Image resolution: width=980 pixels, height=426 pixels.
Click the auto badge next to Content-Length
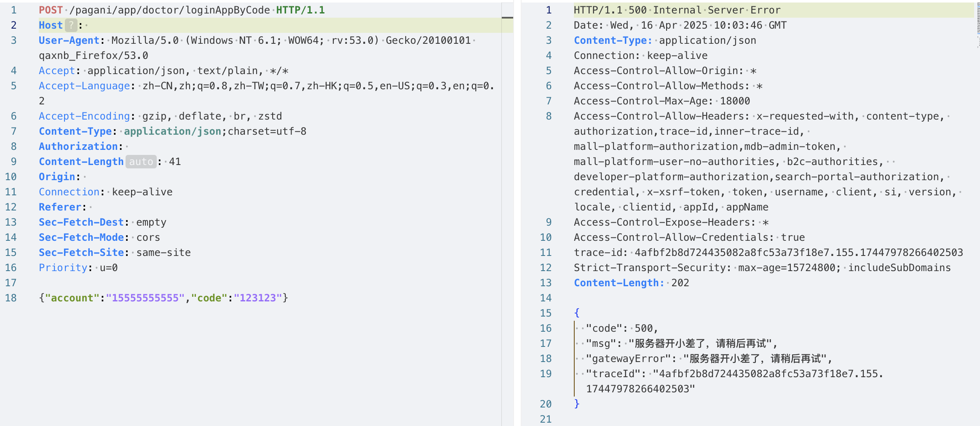tap(141, 162)
